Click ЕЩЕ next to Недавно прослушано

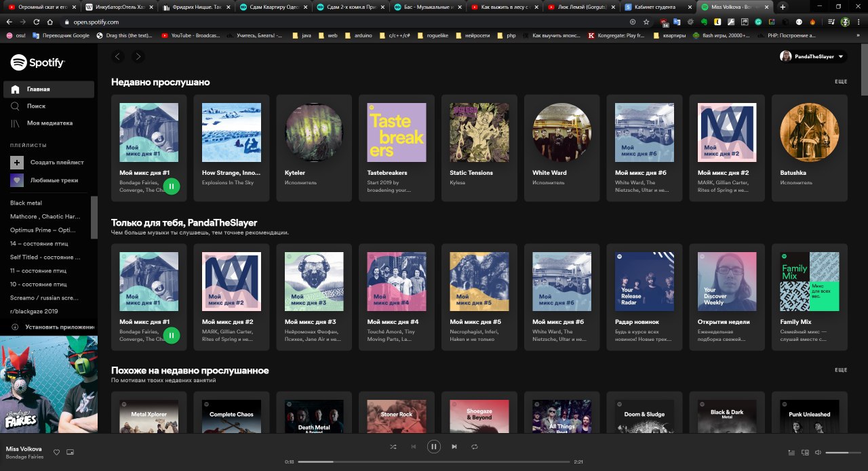[841, 82]
